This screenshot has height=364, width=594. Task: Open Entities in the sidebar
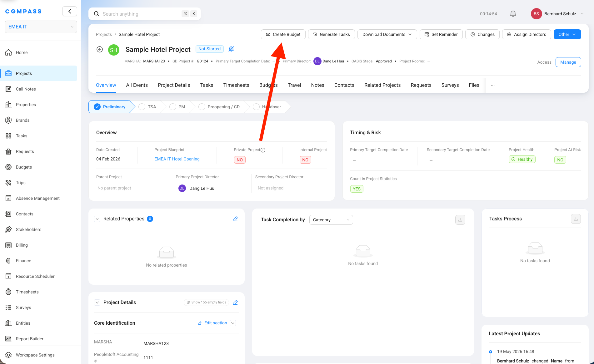point(23,323)
